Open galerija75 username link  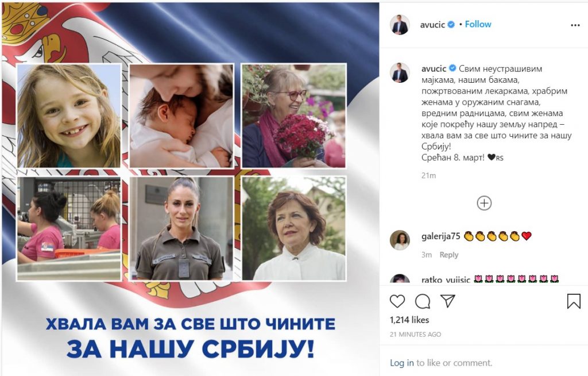(x=440, y=236)
